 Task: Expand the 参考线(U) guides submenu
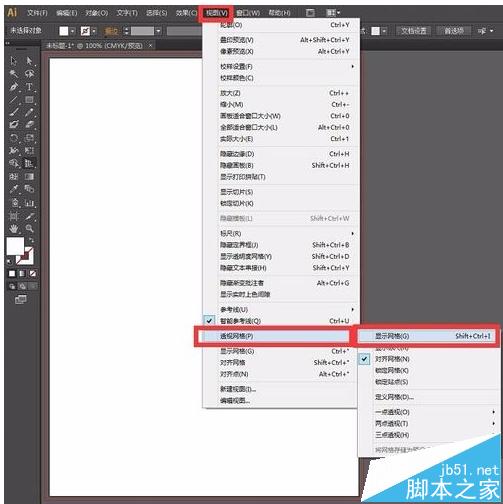281,309
